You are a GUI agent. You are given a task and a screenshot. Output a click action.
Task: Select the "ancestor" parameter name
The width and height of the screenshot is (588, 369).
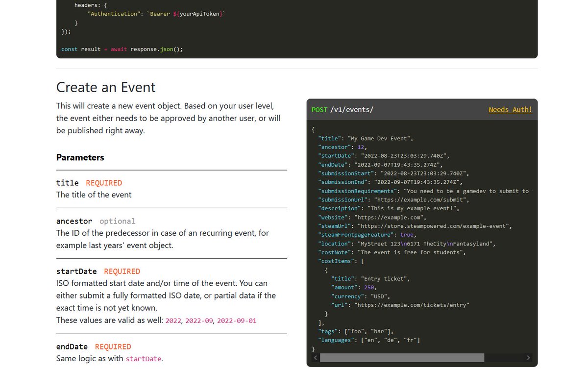click(x=74, y=221)
